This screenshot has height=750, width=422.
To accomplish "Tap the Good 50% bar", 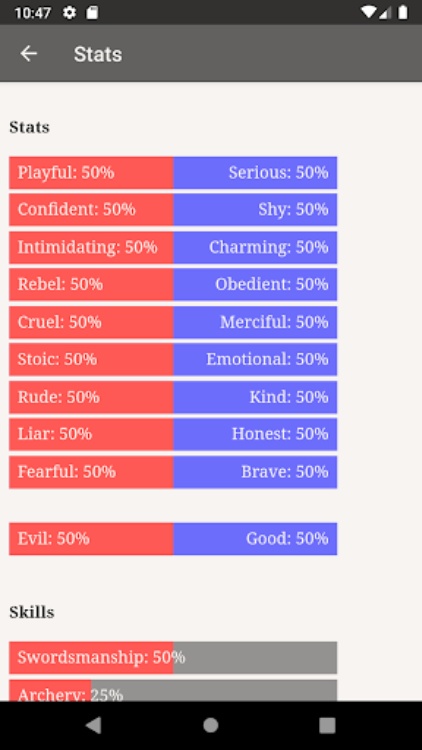I will point(255,539).
